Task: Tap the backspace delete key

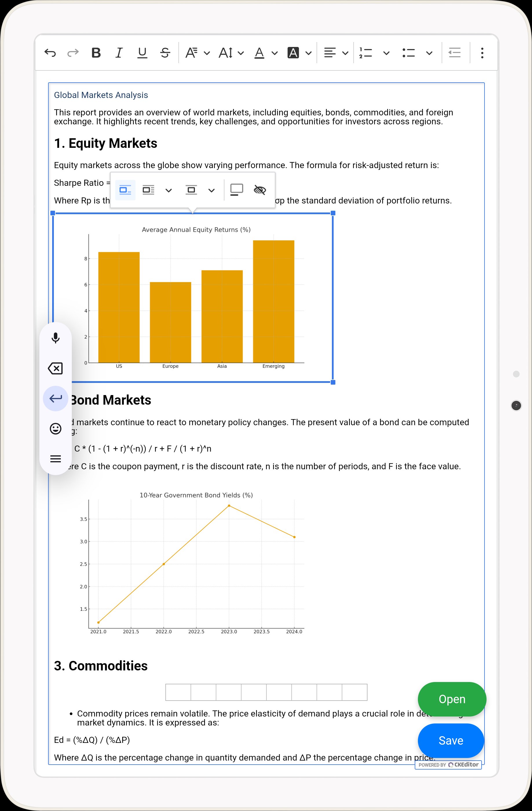Action: coord(56,368)
